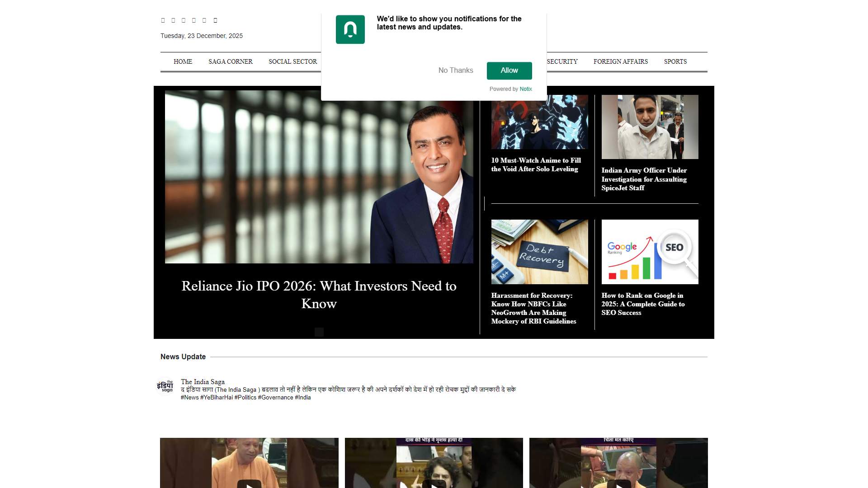Open the Solo Leveling anime article
868x488 pixels.
pyautogui.click(x=536, y=164)
